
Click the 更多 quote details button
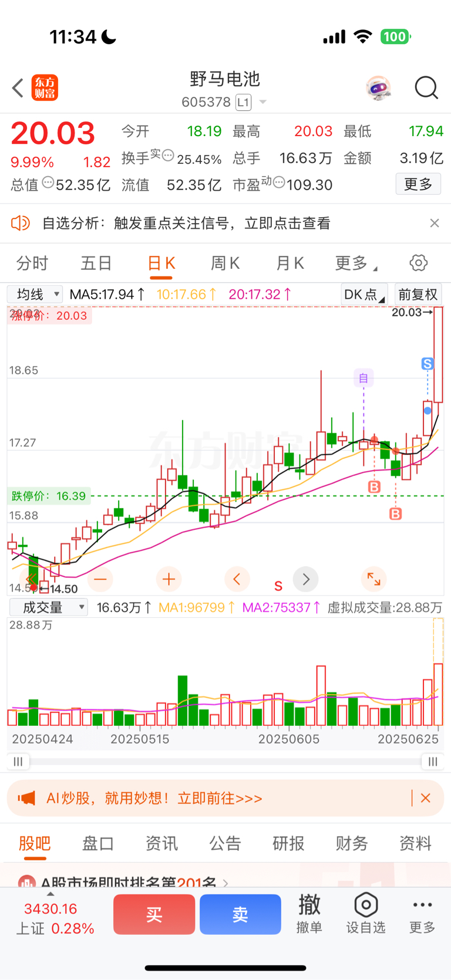click(418, 184)
